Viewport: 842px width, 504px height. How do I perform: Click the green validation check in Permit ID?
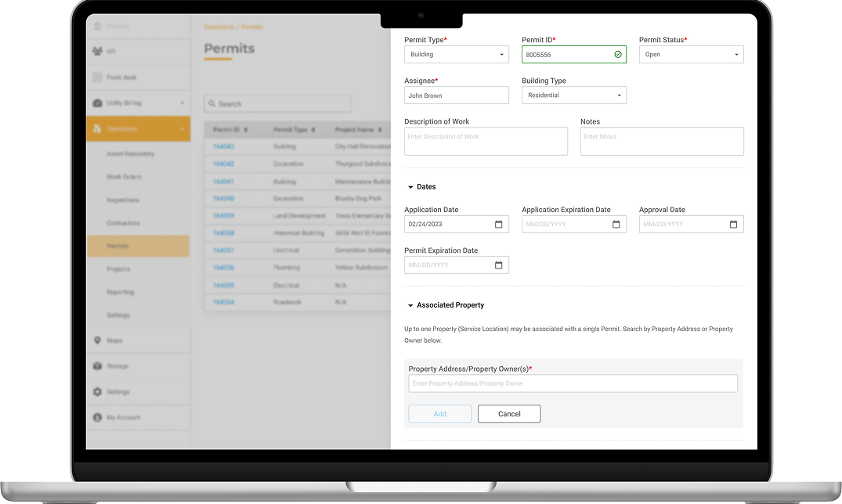click(617, 54)
